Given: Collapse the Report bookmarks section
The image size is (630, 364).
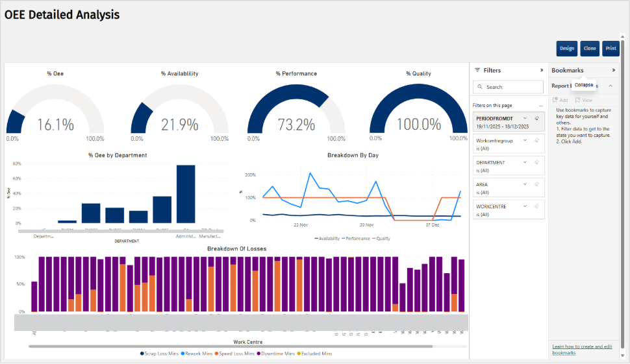Looking at the screenshot, I should pos(611,86).
